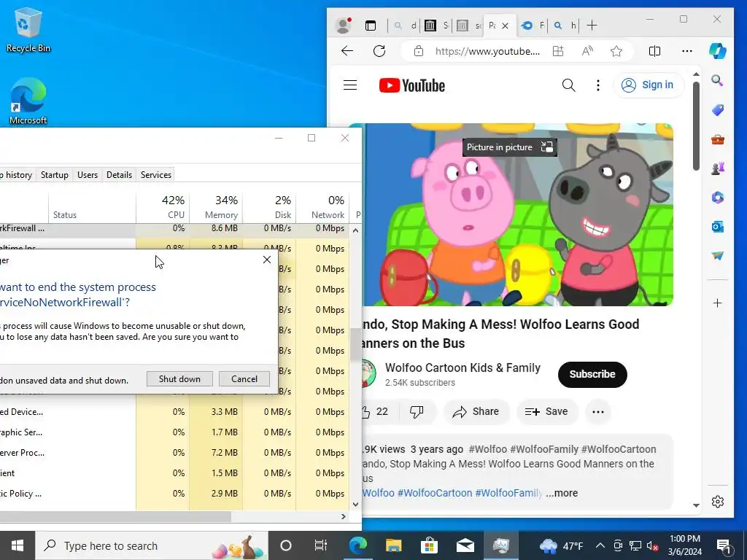
Task: Open YouTube settings three-dot menu
Action: [598, 85]
